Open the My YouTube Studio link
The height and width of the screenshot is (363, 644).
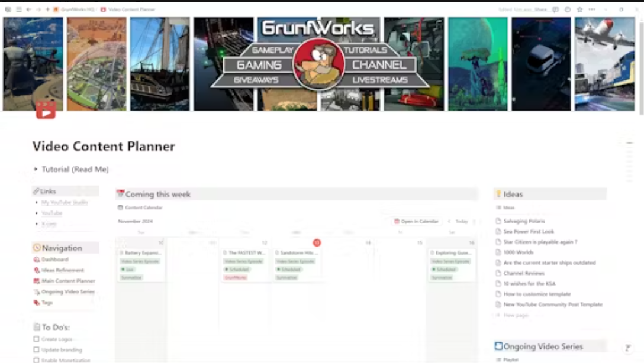click(x=65, y=202)
